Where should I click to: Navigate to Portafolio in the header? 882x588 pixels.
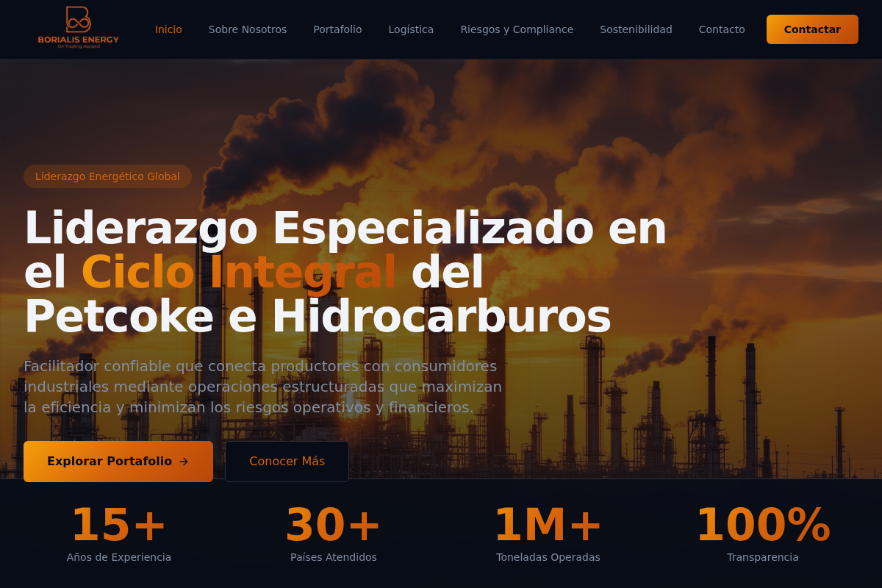337,29
